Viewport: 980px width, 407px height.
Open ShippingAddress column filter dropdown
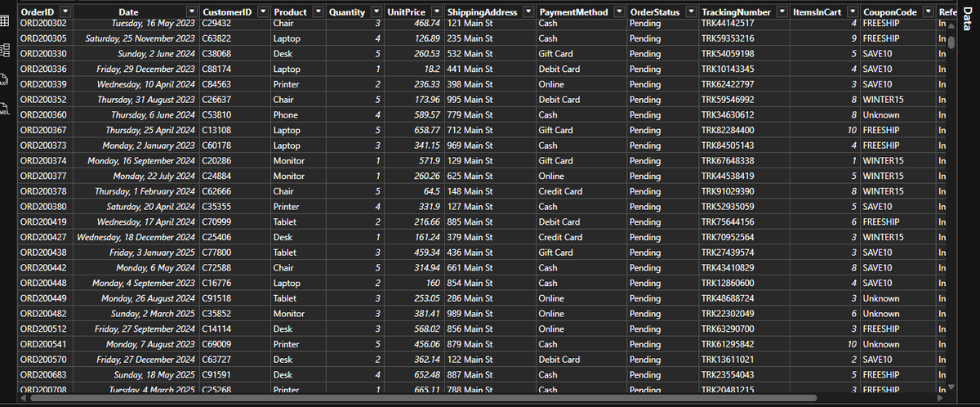528,12
